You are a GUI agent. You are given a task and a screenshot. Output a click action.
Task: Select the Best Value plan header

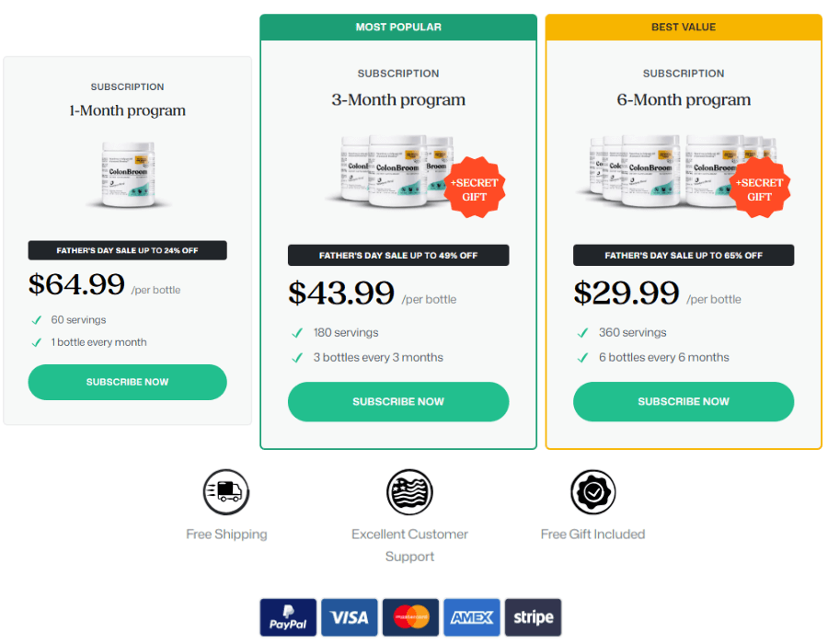(x=684, y=28)
